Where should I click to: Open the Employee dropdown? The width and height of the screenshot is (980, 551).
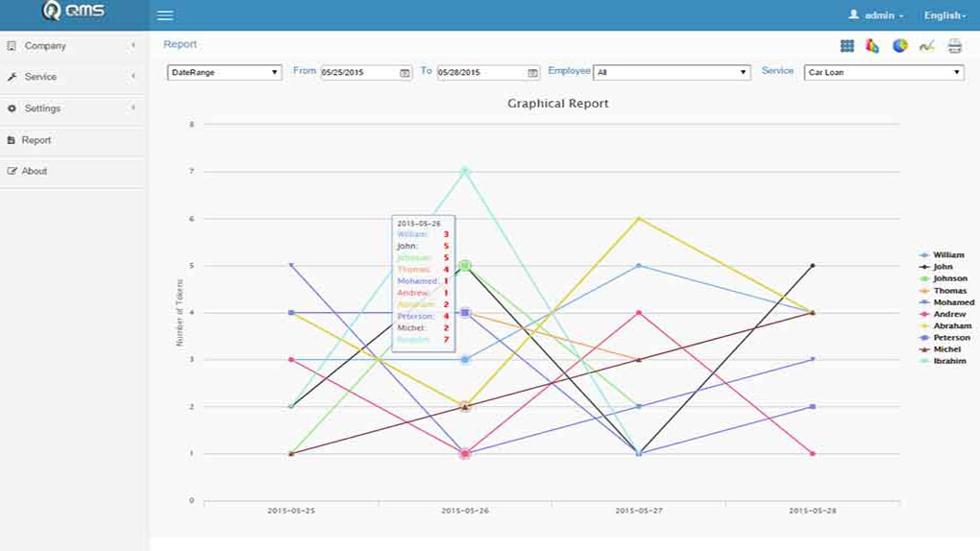pyautogui.click(x=672, y=72)
